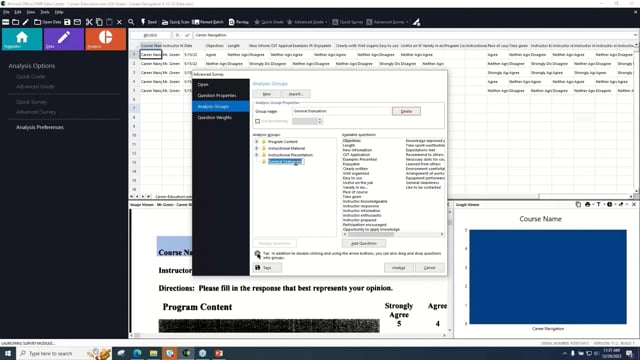Click the Open Data toolbar button
The height and width of the screenshot is (360, 640).
(x=47, y=22)
